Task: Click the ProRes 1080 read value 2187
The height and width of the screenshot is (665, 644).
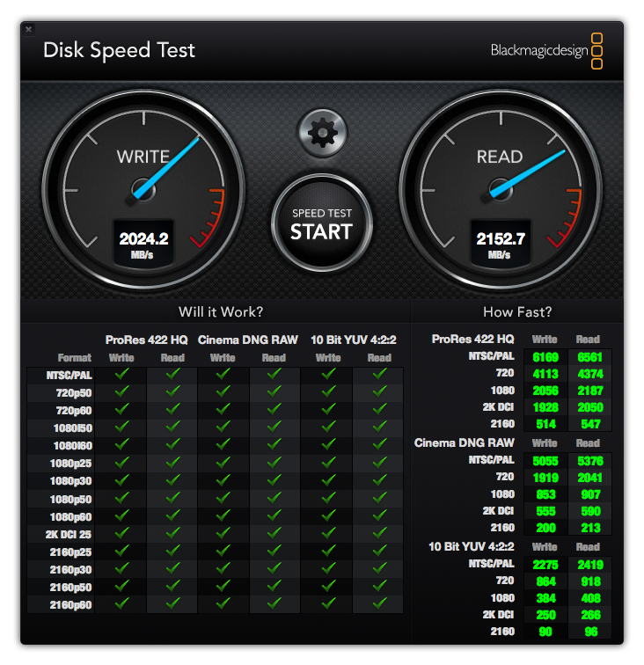Action: pyautogui.click(x=590, y=391)
